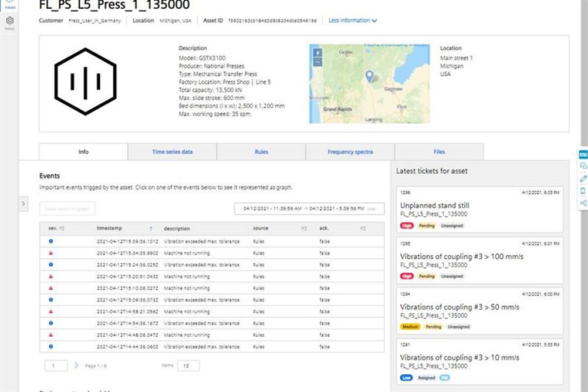Image resolution: width=588 pixels, height=392 pixels.
Task: Expand the left side panel chevron
Action: [23, 204]
